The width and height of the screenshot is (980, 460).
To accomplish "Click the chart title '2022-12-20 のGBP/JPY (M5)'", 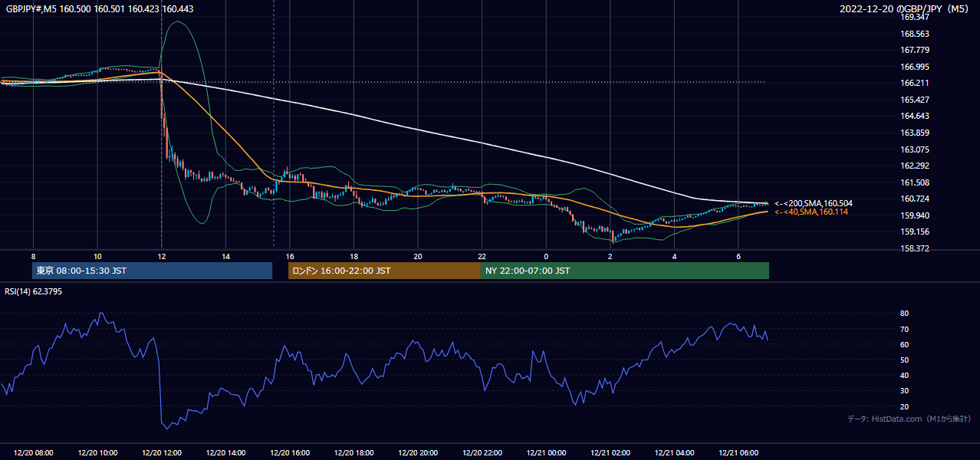I will click(906, 8).
